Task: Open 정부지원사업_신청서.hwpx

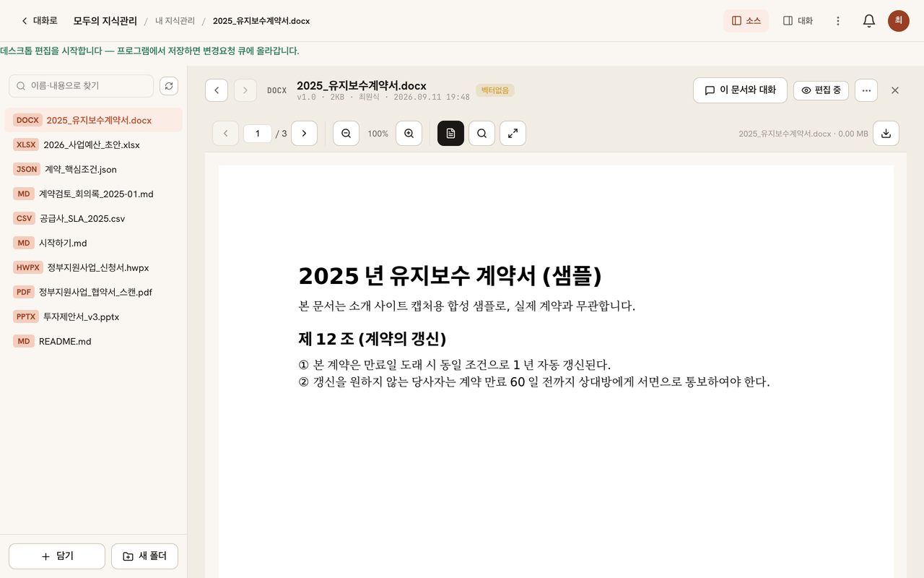Action: 93,267
